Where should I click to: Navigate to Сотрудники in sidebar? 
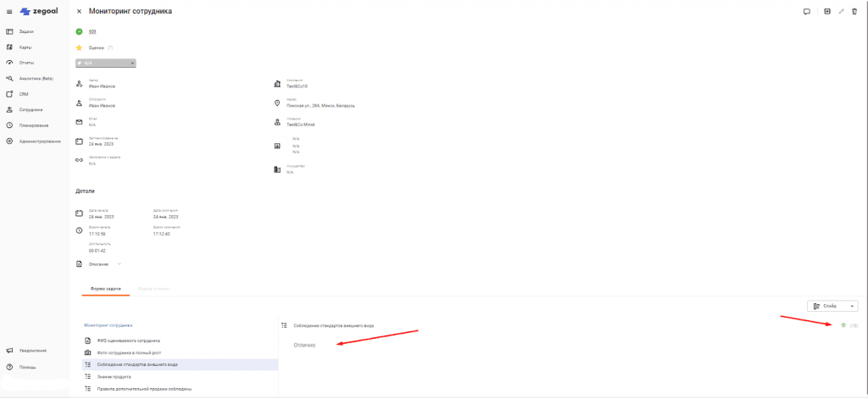(31, 109)
